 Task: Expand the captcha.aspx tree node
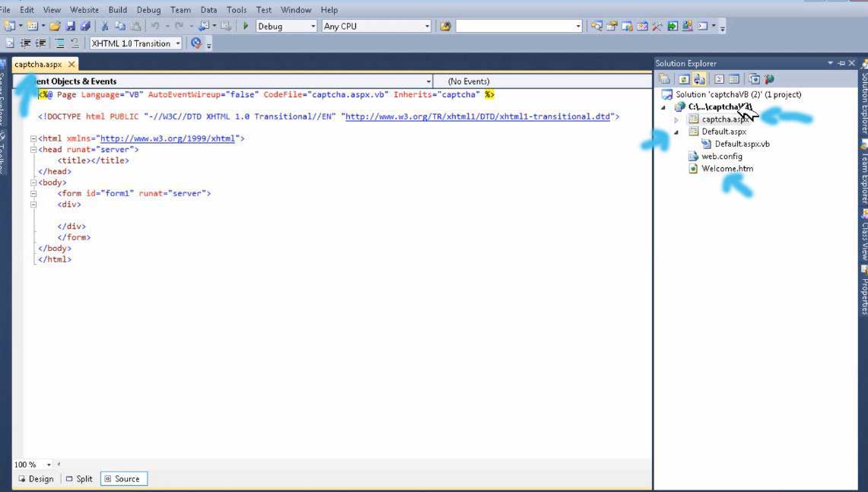[676, 120]
